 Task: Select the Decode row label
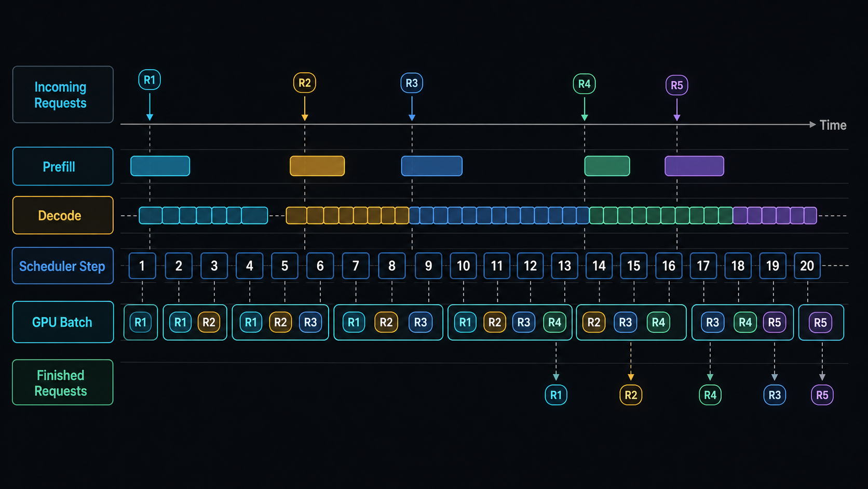coord(63,215)
